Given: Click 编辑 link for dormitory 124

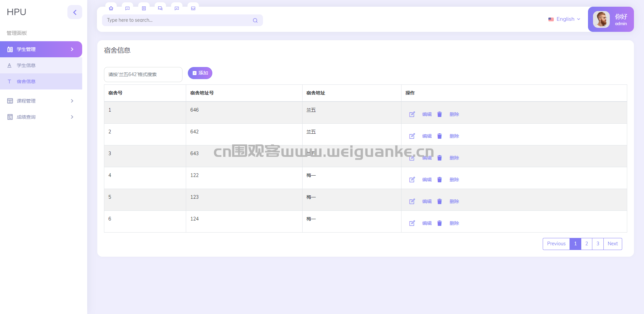Looking at the screenshot, I should (x=427, y=223).
